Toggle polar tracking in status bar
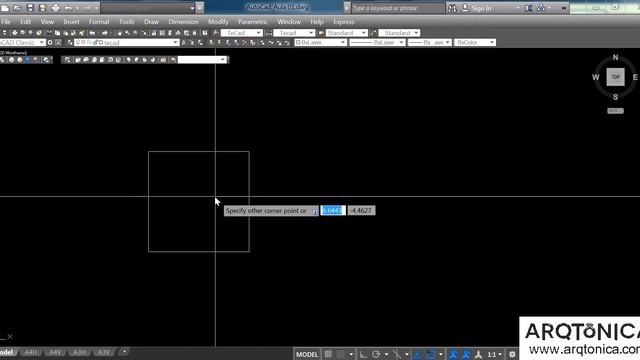640x360 pixels. coord(376,354)
